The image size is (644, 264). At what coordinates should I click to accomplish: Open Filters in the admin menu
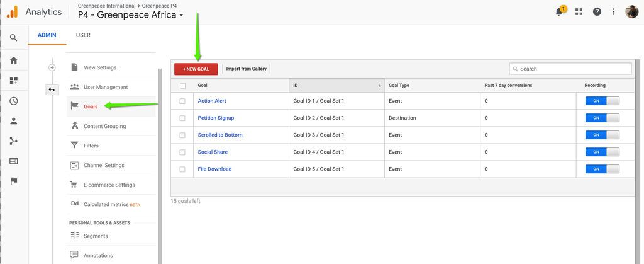(91, 146)
